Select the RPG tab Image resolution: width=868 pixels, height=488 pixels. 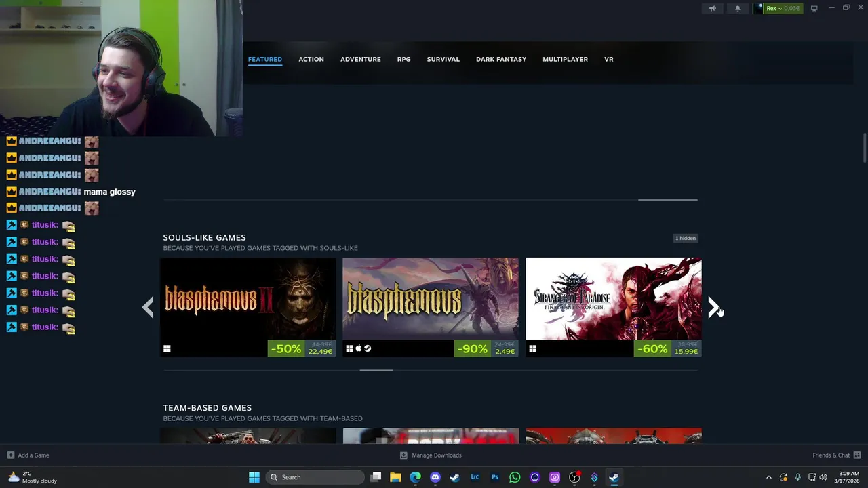pyautogui.click(x=404, y=59)
